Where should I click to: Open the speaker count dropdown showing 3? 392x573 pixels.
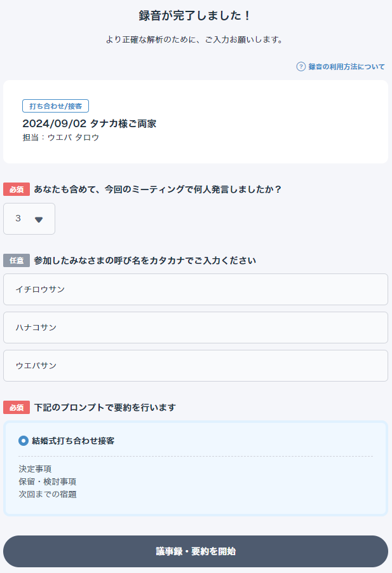point(29,219)
